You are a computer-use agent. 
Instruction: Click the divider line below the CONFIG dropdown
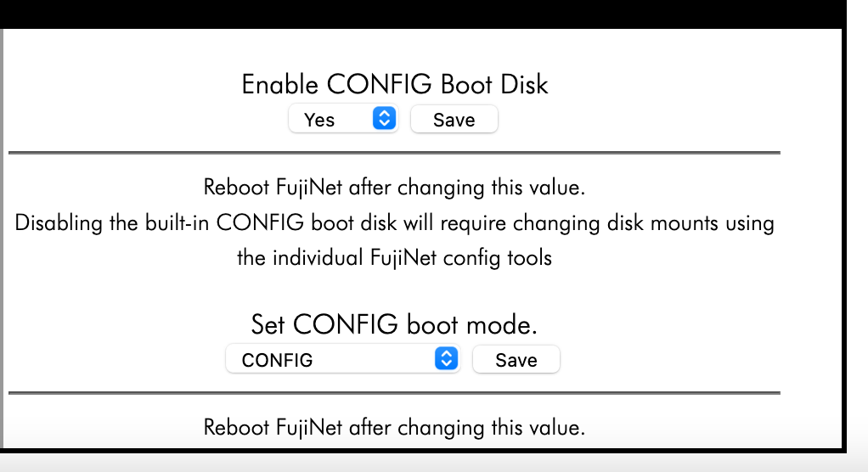coord(394,393)
